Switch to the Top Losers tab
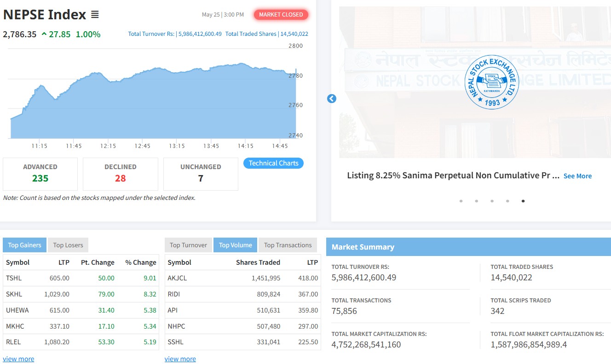The width and height of the screenshot is (611, 364). tap(68, 245)
